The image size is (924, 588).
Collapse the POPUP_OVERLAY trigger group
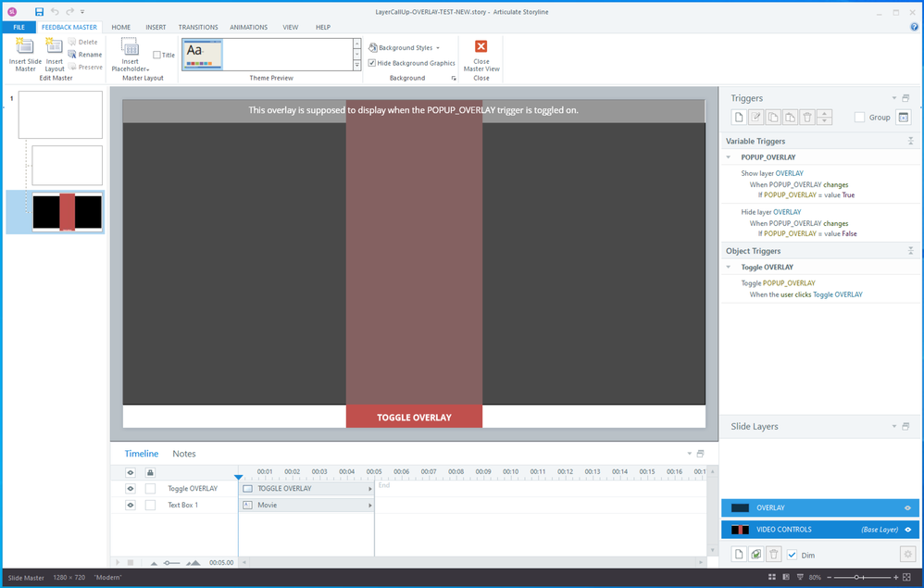click(x=728, y=157)
